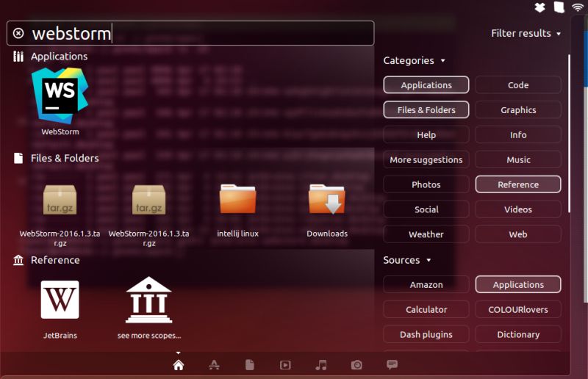Image resolution: width=588 pixels, height=379 pixels.
Task: Switch to the Video lens icon
Action: coord(285,365)
